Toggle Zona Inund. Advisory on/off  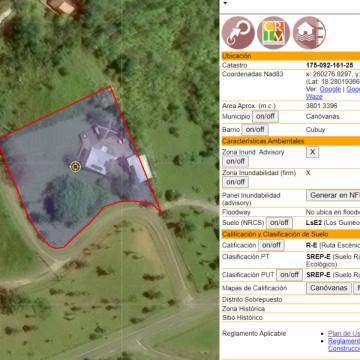(235, 161)
